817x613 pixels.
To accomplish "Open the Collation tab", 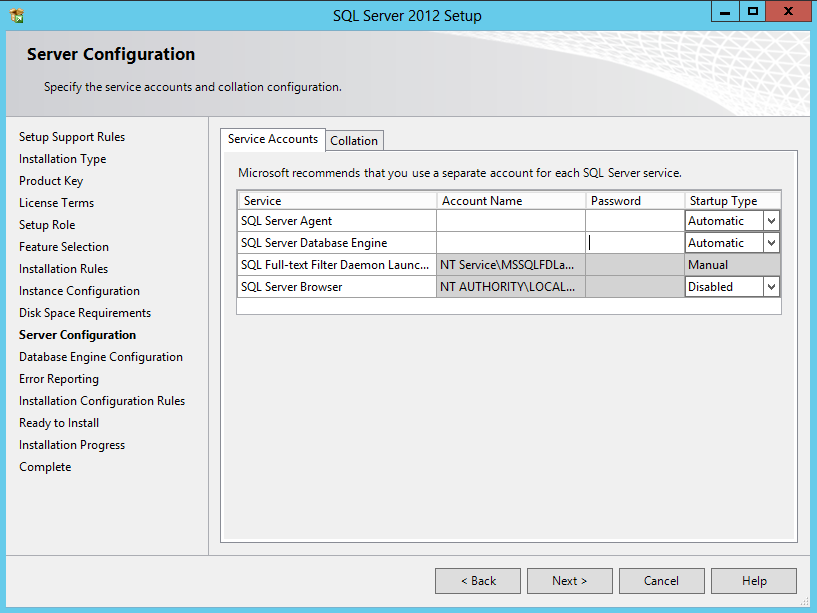I will (354, 141).
